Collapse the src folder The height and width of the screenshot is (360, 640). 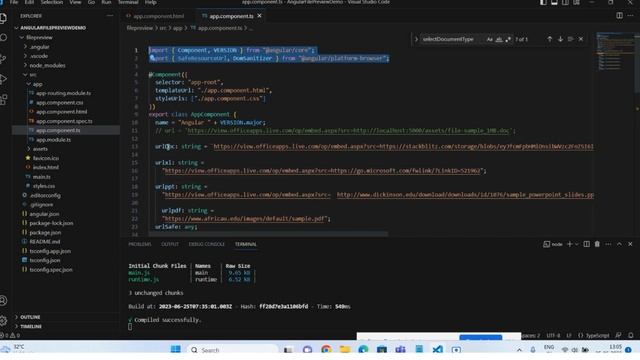pos(33,75)
